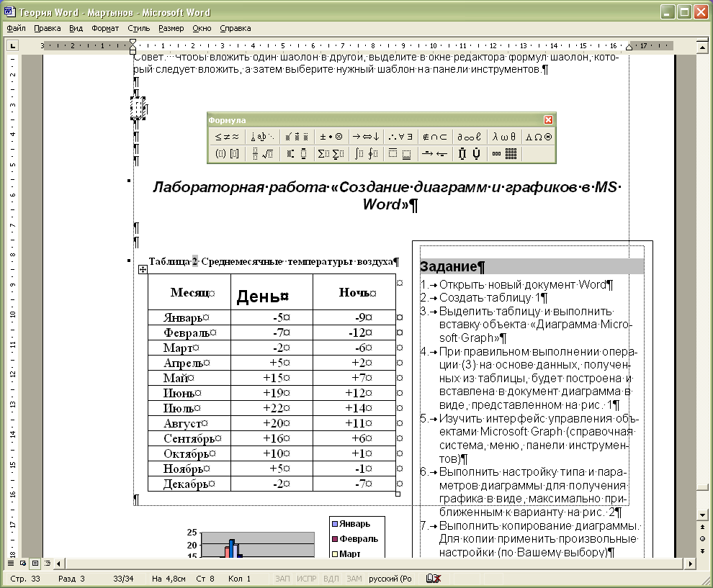Click the +22 July day temperature cell
This screenshot has width=713, height=588.
pyautogui.click(x=272, y=408)
